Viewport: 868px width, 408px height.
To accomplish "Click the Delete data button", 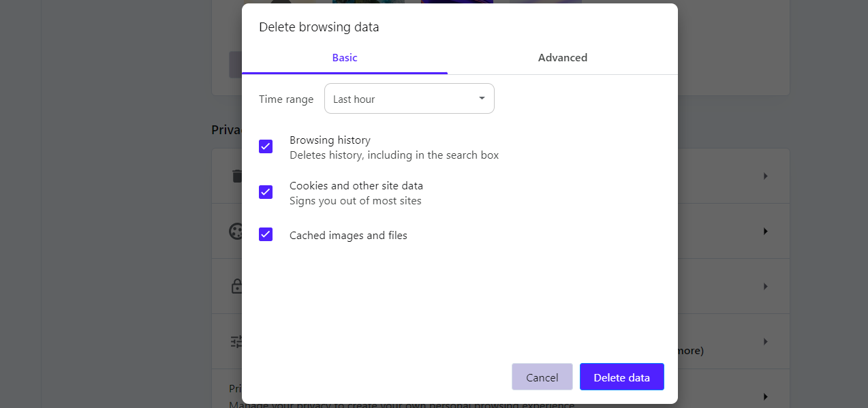I will coord(621,377).
